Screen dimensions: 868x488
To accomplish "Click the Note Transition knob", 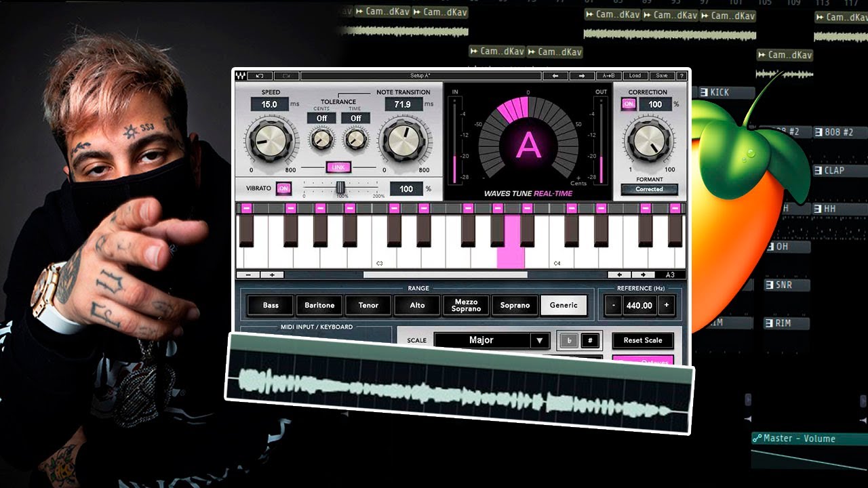I will click(405, 141).
